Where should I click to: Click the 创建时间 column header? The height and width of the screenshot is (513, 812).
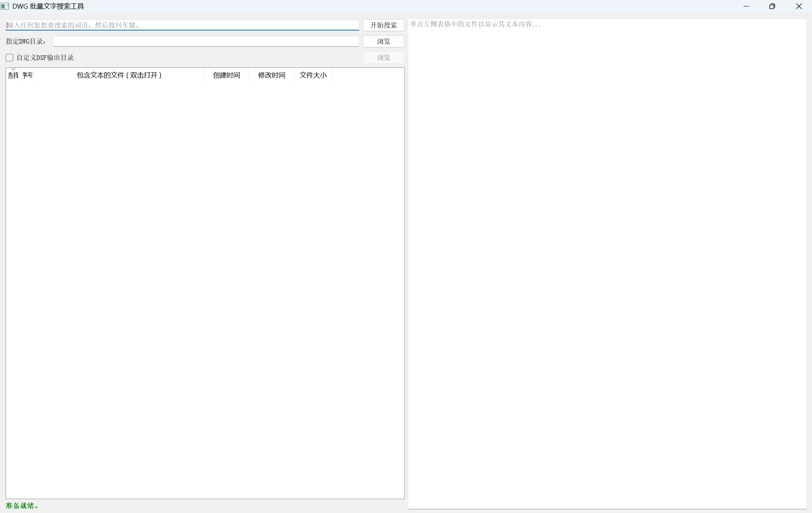(x=226, y=75)
